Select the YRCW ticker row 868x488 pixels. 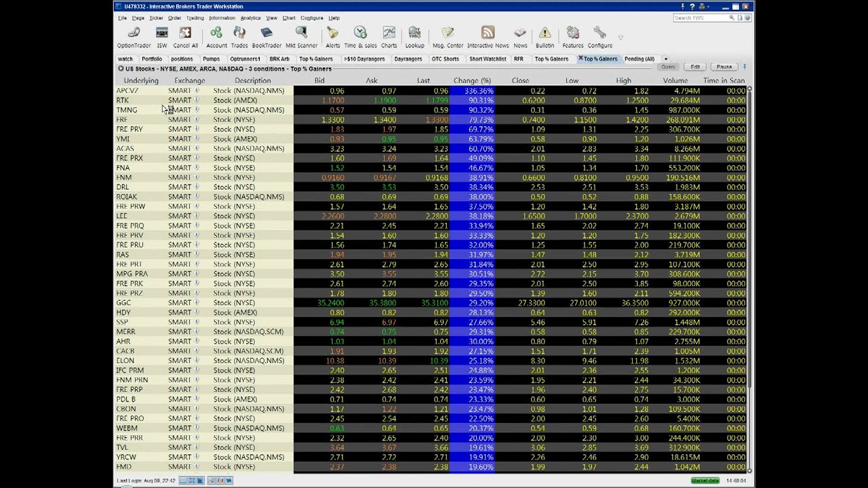[431, 457]
